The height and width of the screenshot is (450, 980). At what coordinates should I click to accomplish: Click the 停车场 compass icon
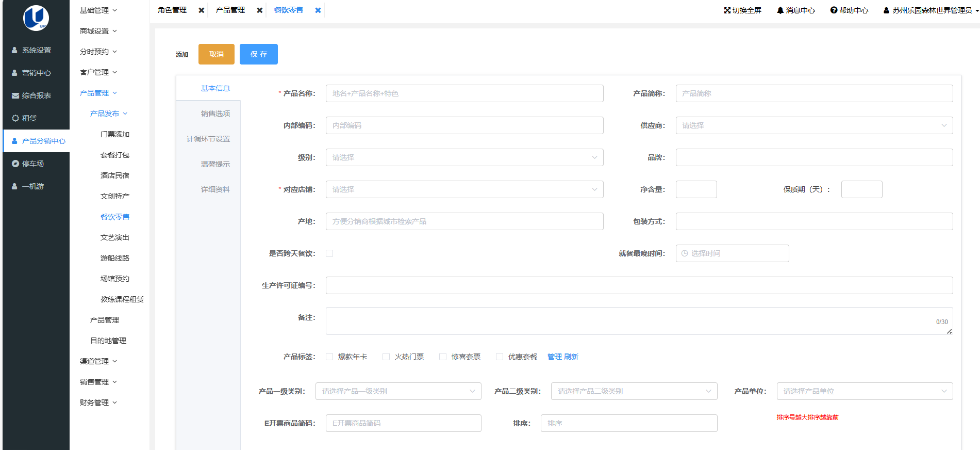[x=15, y=164]
